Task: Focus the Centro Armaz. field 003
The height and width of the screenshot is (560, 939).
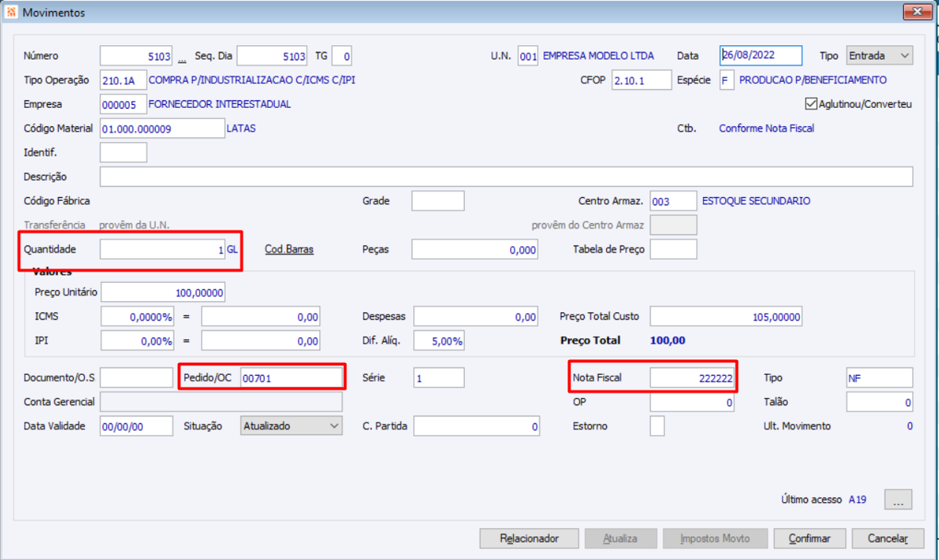Action: [x=673, y=201]
